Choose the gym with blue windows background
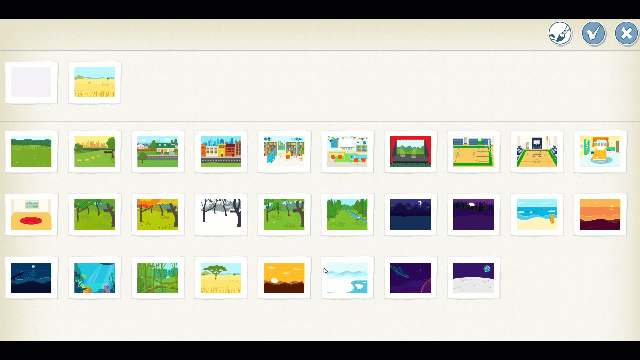This screenshot has height=360, width=640. click(x=473, y=151)
